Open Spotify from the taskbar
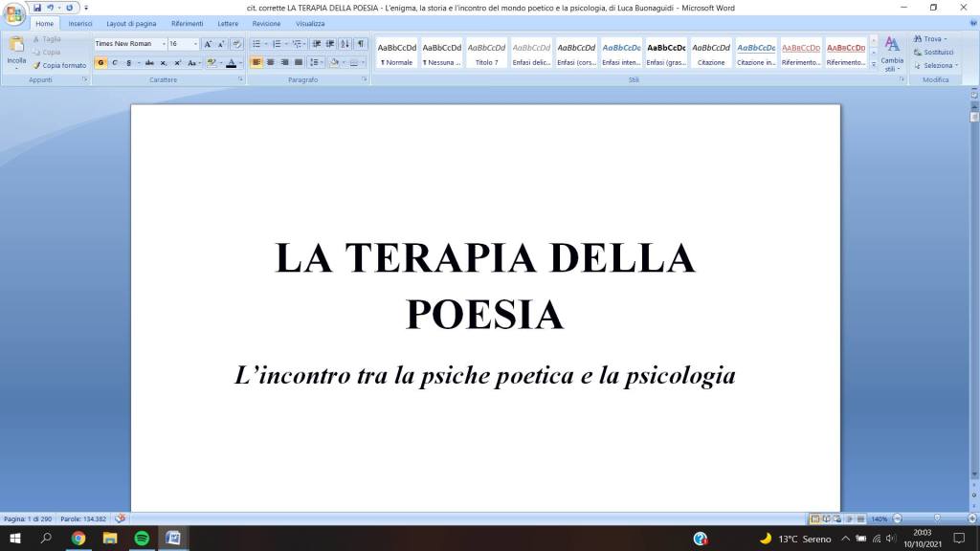980x551 pixels. (142, 539)
